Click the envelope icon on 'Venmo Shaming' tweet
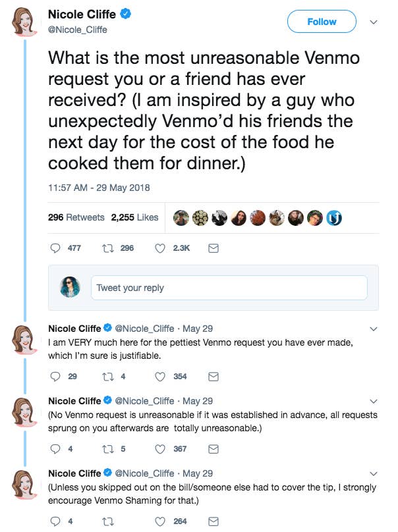 [x=213, y=521]
